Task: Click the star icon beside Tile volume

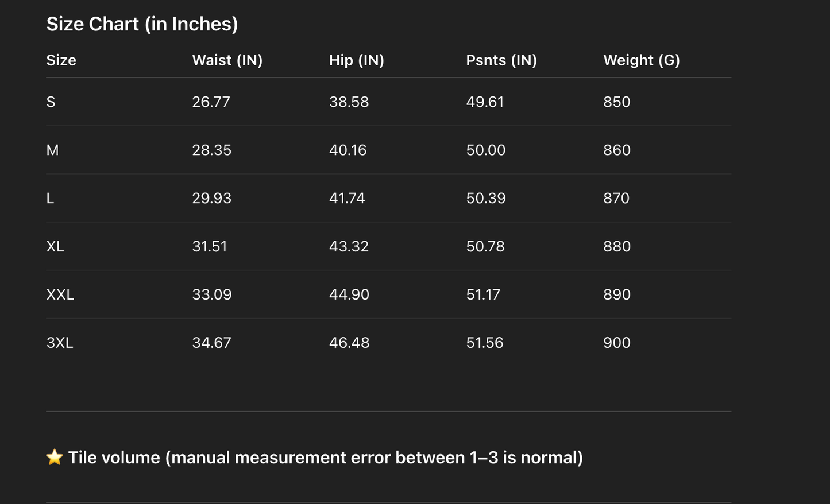Action: pyautogui.click(x=55, y=458)
